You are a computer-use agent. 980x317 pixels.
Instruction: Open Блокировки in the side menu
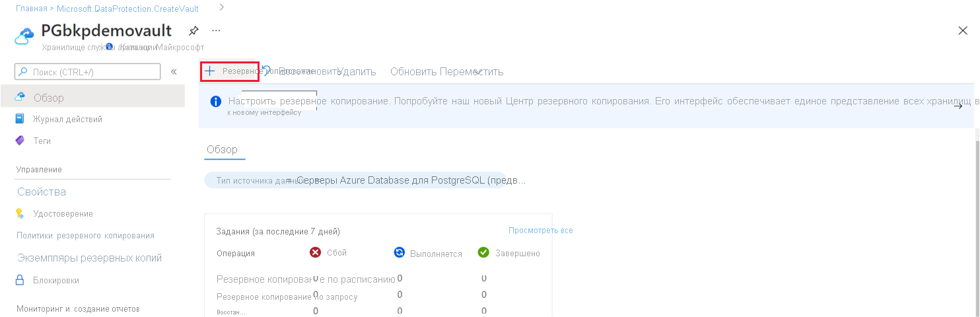pyautogui.click(x=56, y=280)
